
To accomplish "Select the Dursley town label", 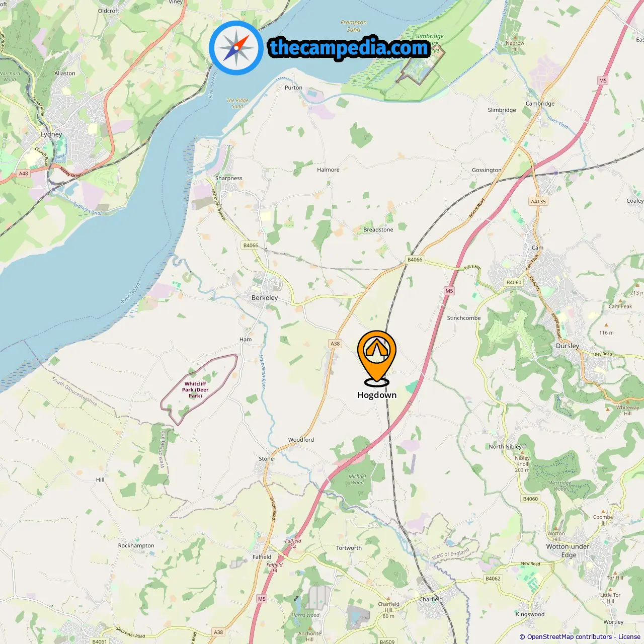I will 568,346.
